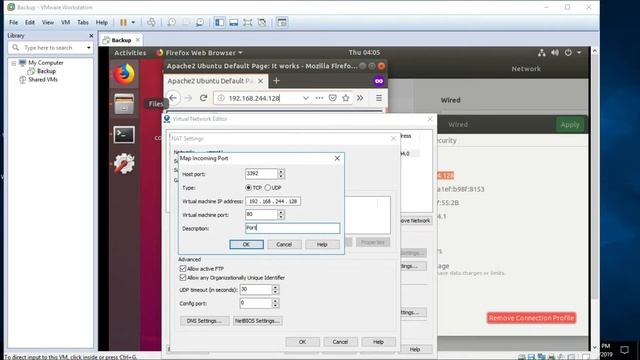Adjust the Config port spinner
The width and height of the screenshot is (640, 360).
coord(275,303)
